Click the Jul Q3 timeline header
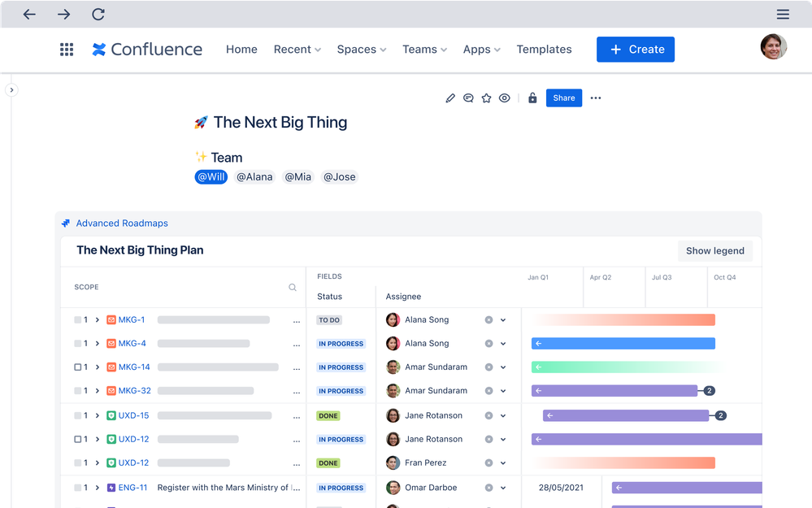 pos(662,277)
